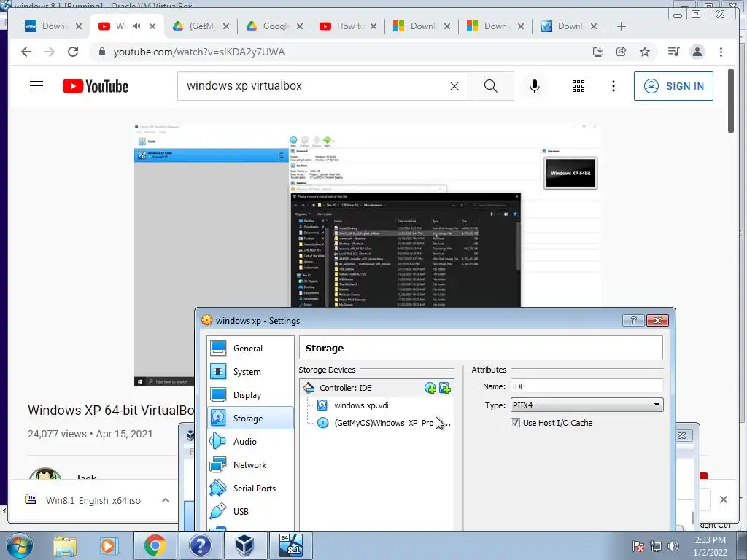Mute the playing YouTube tab

(x=137, y=26)
